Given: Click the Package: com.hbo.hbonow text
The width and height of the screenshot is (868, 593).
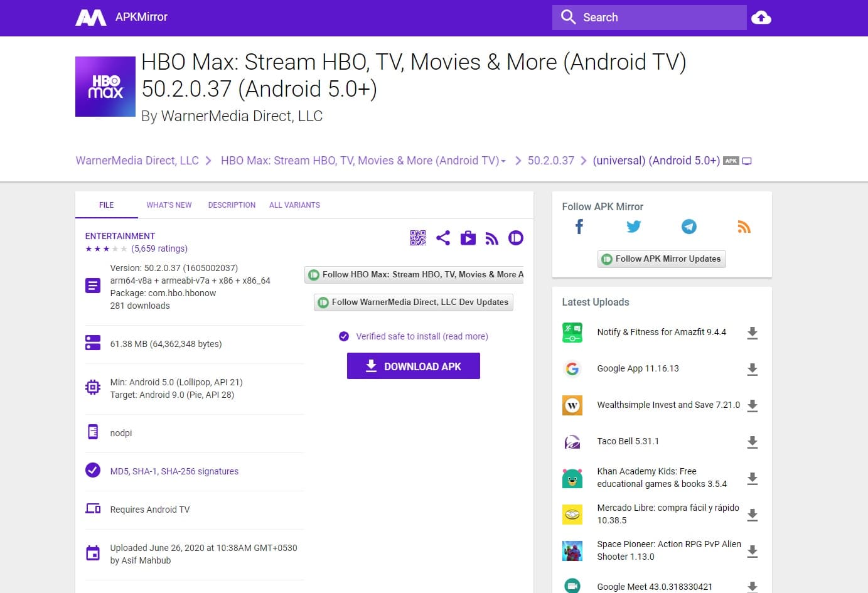Looking at the screenshot, I should point(163,293).
